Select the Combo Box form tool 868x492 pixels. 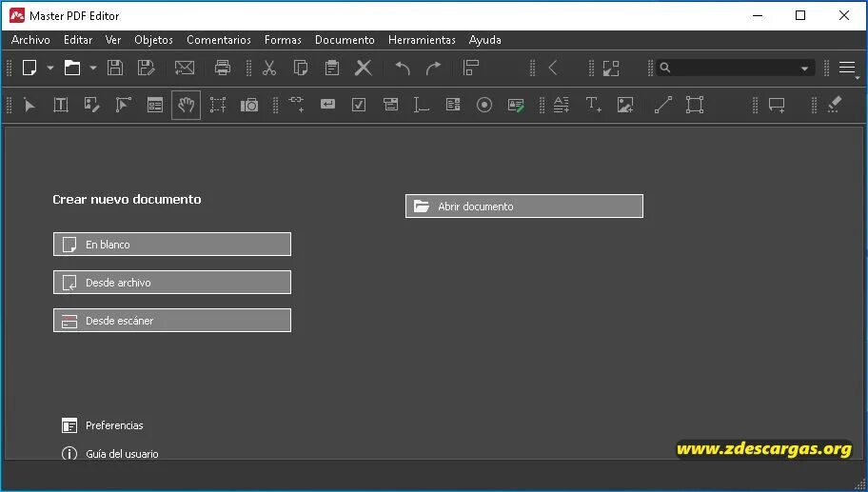coord(390,104)
